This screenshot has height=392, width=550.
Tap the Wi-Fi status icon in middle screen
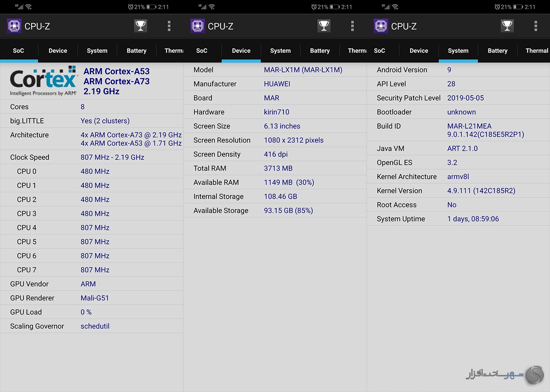(x=212, y=7)
